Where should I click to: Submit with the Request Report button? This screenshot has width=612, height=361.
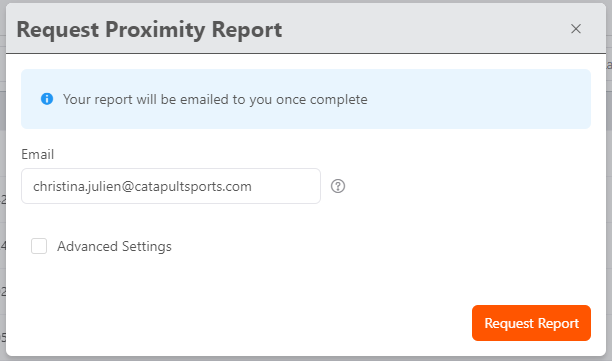(531, 323)
